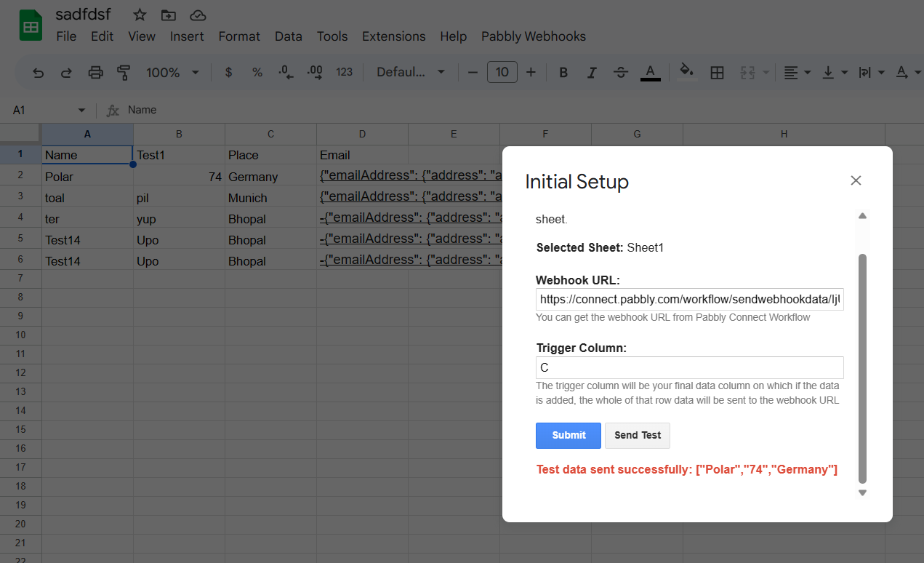Click the Send Test button
This screenshot has width=924, height=563.
coord(638,435)
